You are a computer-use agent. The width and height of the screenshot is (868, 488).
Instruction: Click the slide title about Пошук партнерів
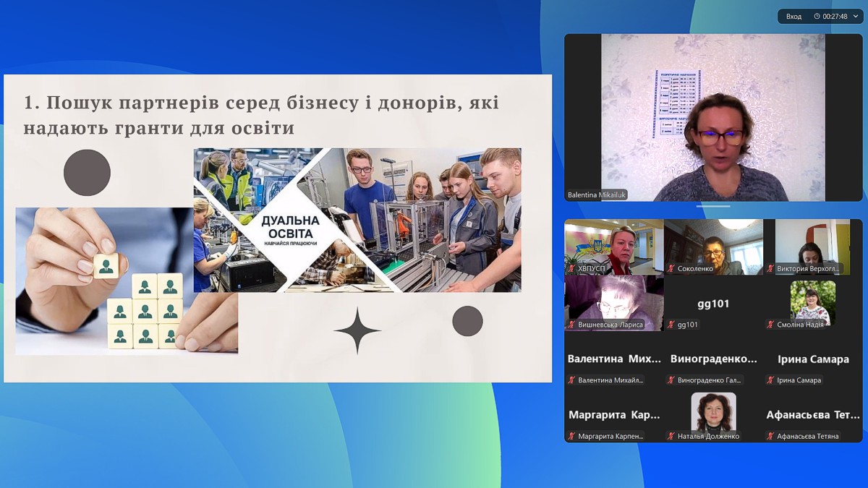(x=261, y=116)
